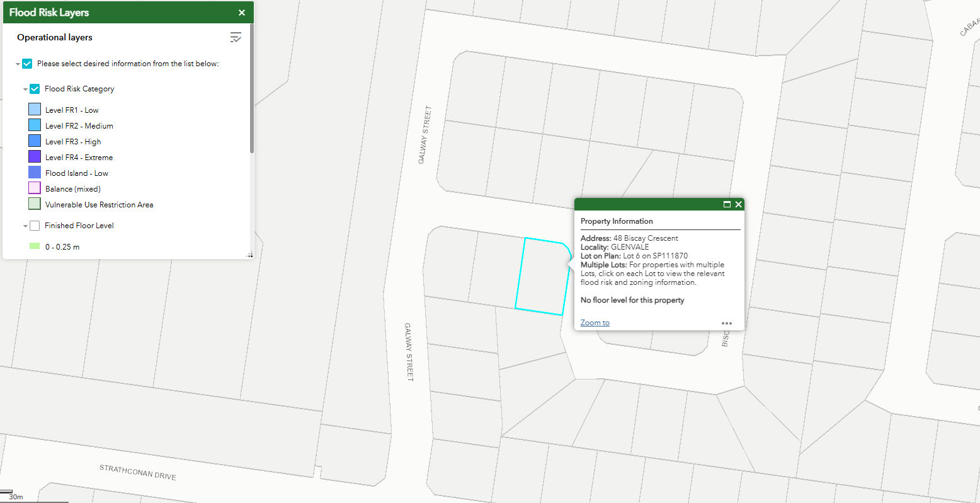The width and height of the screenshot is (980, 503).
Task: Uncheck the Flood Risk Category layer
Action: 35,89
